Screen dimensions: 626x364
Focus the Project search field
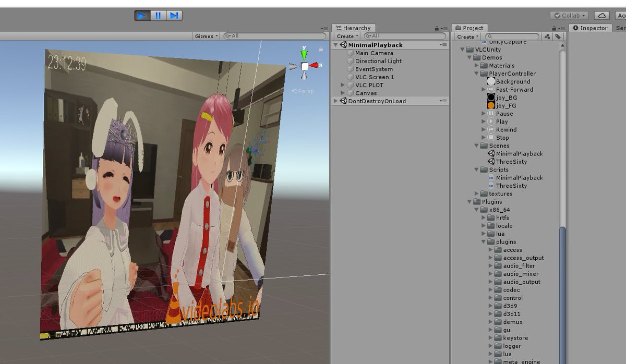click(512, 37)
